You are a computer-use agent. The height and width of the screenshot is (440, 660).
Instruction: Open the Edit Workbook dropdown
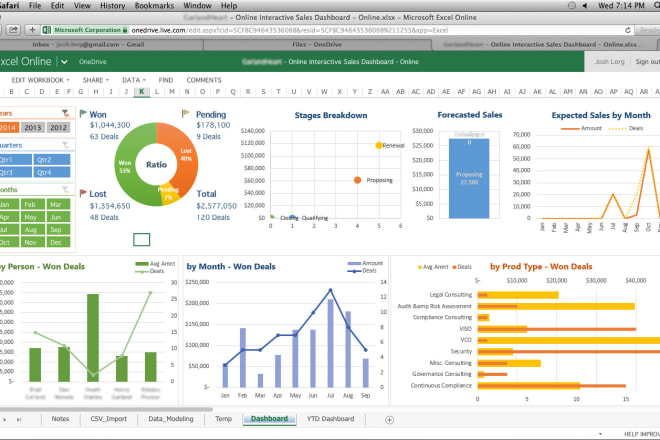[x=40, y=80]
